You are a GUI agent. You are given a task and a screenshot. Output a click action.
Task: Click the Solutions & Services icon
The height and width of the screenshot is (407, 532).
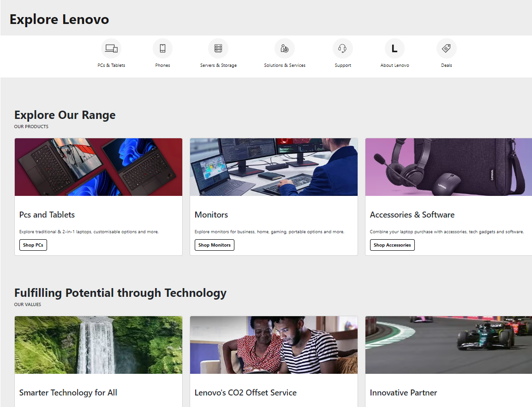(285, 48)
